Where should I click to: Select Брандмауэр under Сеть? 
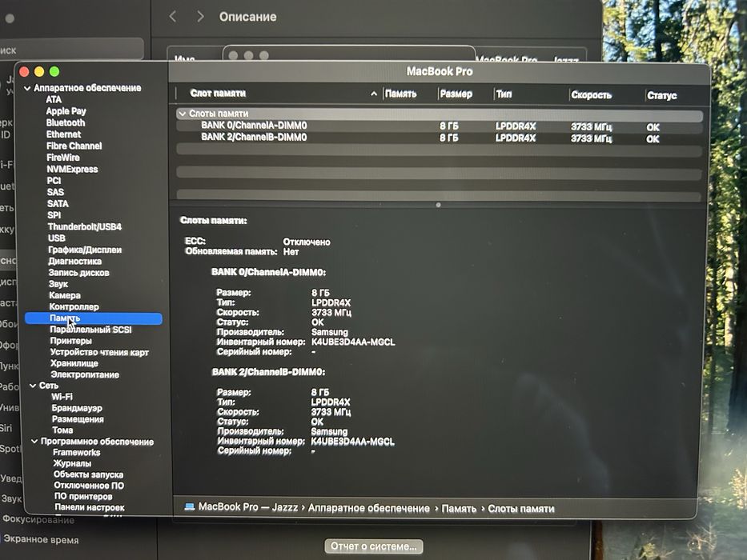(x=77, y=408)
